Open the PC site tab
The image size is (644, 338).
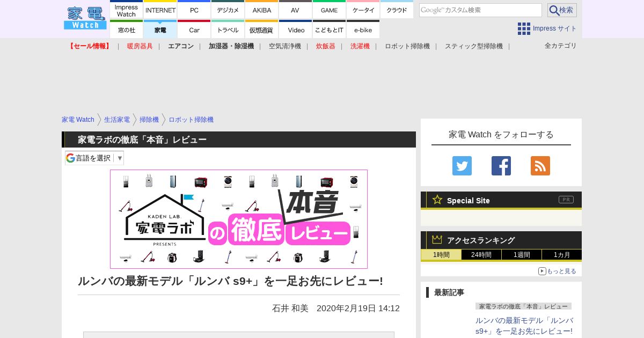pyautogui.click(x=194, y=10)
